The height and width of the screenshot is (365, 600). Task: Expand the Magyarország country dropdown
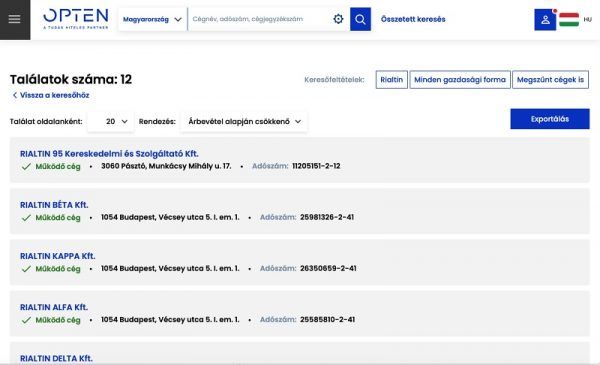click(152, 19)
